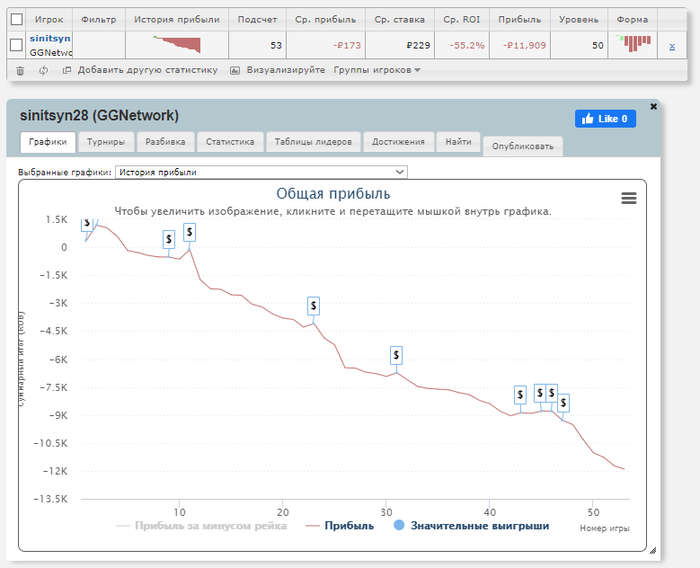This screenshot has width=700, height=568.
Task: Click the dollar marker near game 46
Action: coord(552,393)
